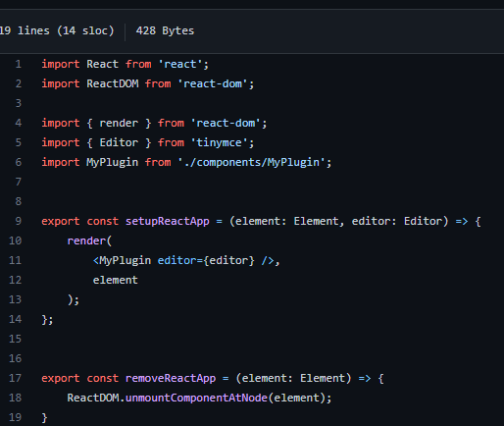The width and height of the screenshot is (504, 426).
Task: Click the 'react' string on line 1
Action: pyautogui.click(x=180, y=64)
